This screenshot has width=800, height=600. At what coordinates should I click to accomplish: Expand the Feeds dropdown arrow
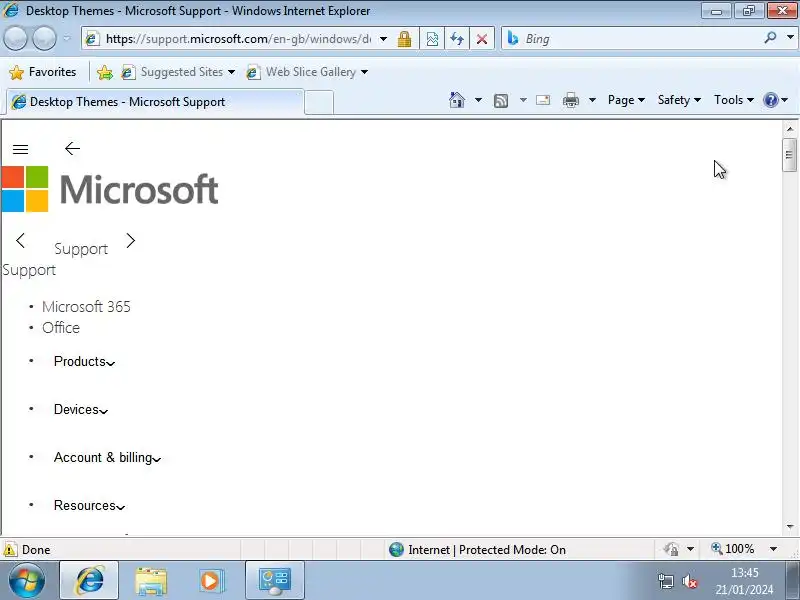(523, 100)
